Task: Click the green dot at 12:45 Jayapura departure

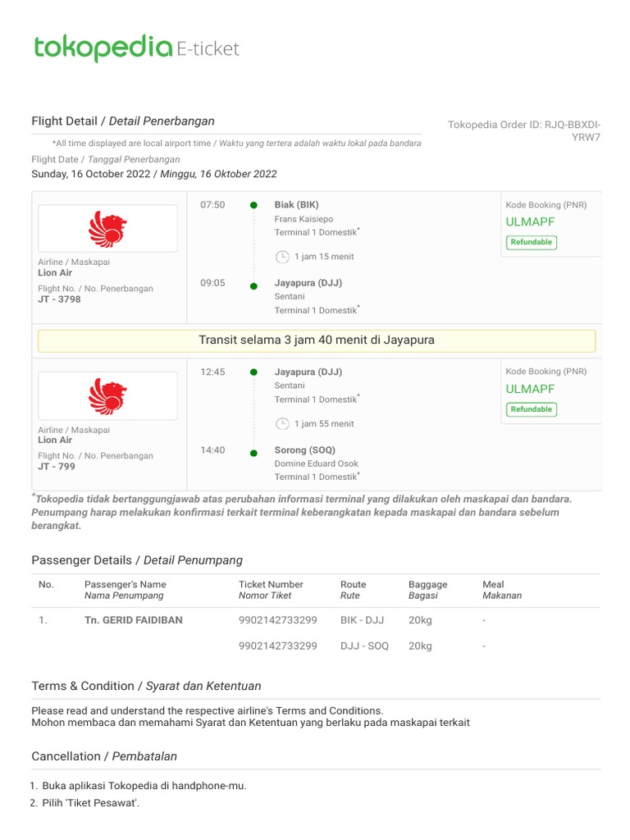Action: click(x=254, y=372)
